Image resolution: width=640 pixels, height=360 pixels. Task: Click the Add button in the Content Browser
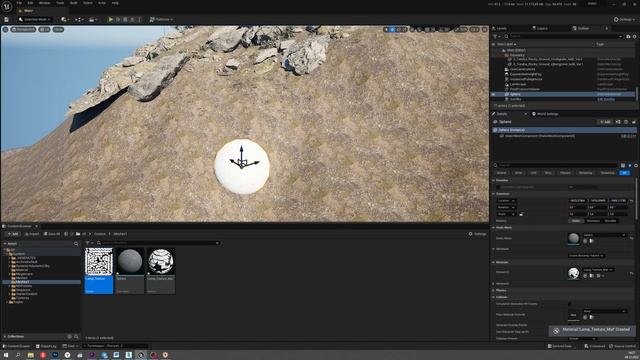[x=12, y=234]
